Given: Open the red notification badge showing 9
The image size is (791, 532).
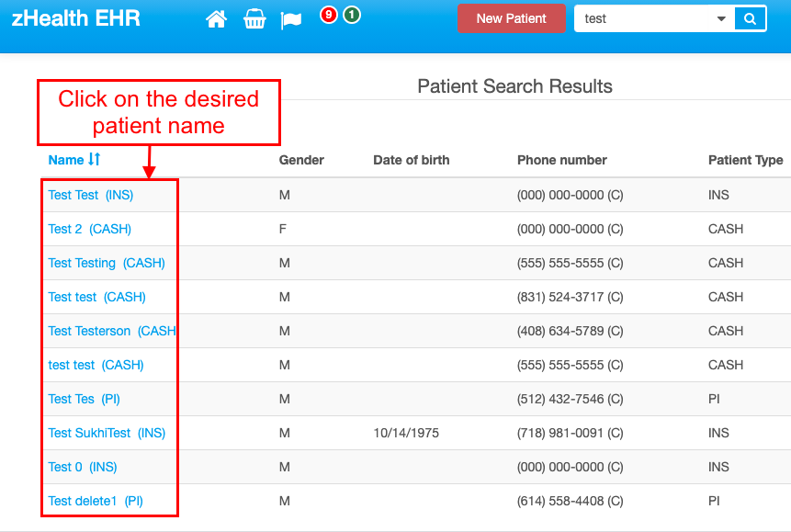Looking at the screenshot, I should pyautogui.click(x=328, y=15).
